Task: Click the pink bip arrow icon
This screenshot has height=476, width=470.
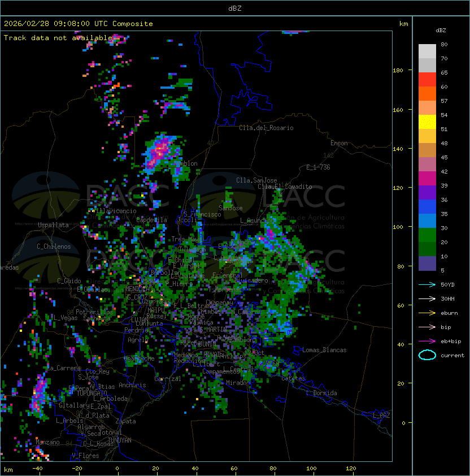Action: (x=427, y=327)
